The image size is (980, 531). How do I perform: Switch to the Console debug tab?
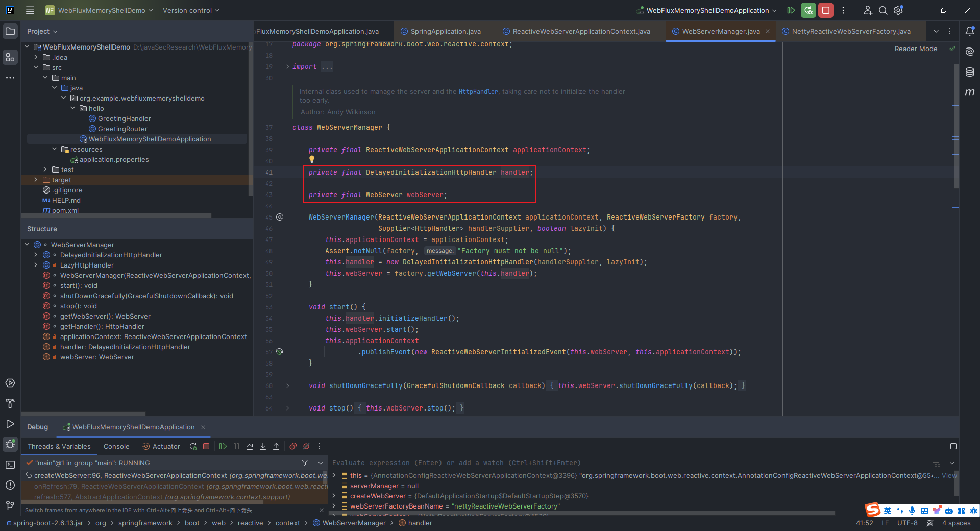click(x=116, y=446)
